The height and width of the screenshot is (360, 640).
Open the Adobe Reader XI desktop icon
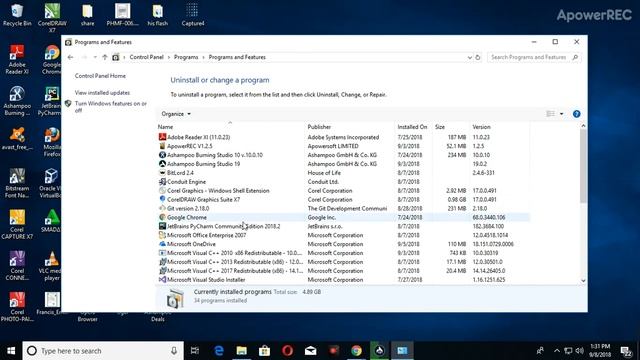coord(17,59)
